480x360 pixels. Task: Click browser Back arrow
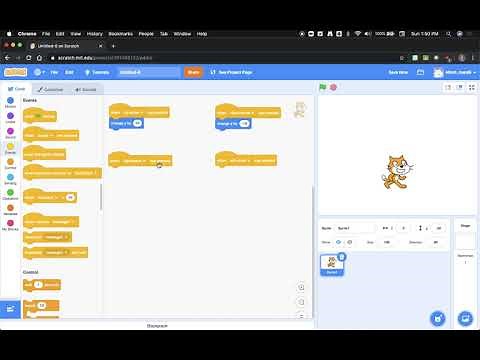(x=7, y=58)
